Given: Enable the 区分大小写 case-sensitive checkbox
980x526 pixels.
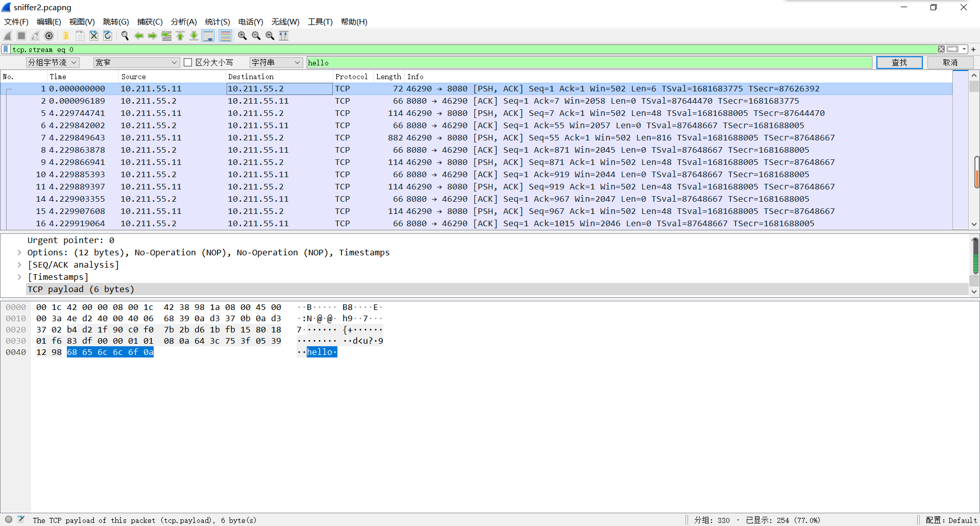Looking at the screenshot, I should [188, 62].
